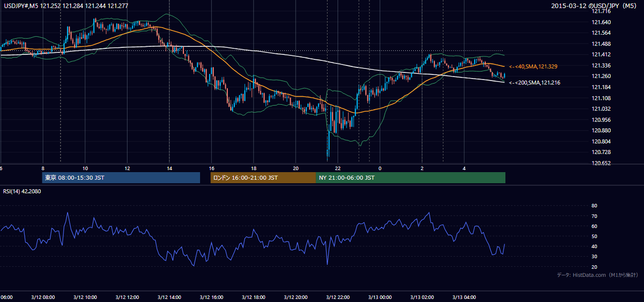Image resolution: width=644 pixels, height=302 pixels.
Task: Click hour label 22 under price chart
Action: pyautogui.click(x=338, y=168)
